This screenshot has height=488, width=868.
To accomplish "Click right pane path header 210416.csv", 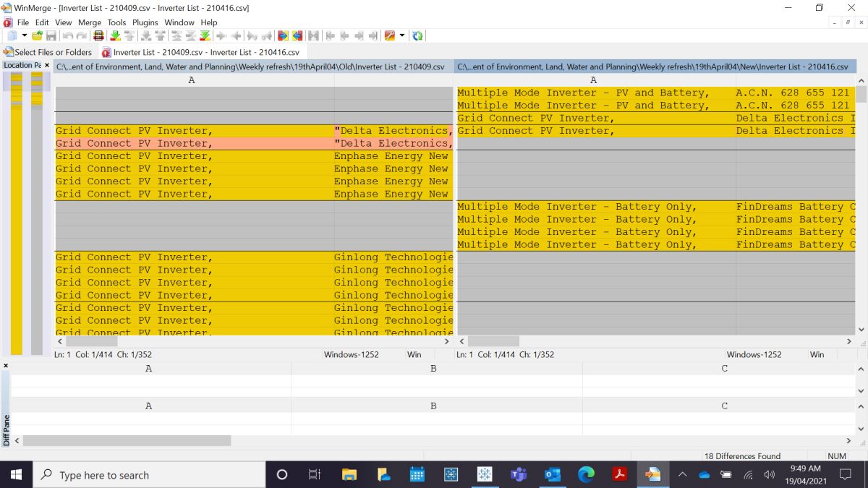I will [x=655, y=67].
